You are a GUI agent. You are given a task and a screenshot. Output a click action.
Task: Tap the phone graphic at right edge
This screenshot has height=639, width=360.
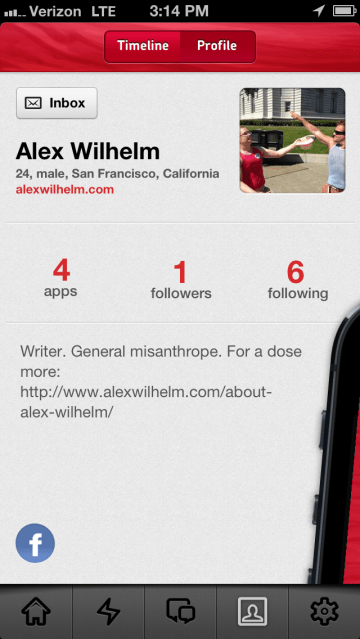point(335,444)
